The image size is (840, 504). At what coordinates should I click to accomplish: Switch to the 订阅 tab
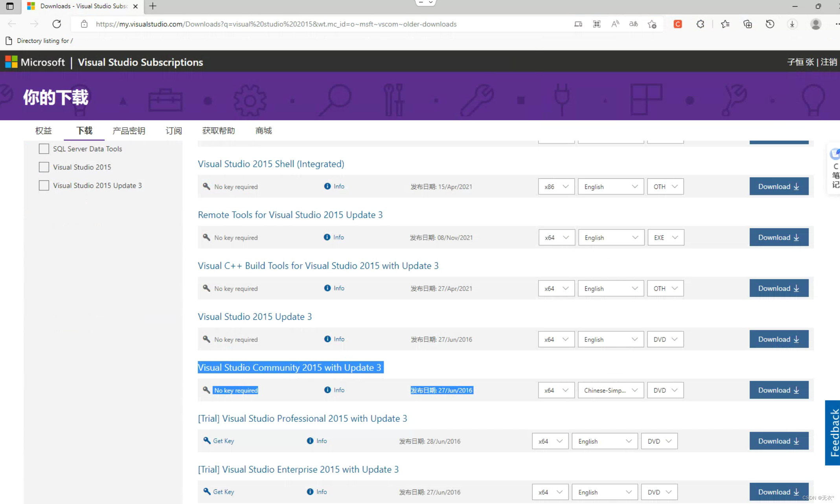click(174, 131)
